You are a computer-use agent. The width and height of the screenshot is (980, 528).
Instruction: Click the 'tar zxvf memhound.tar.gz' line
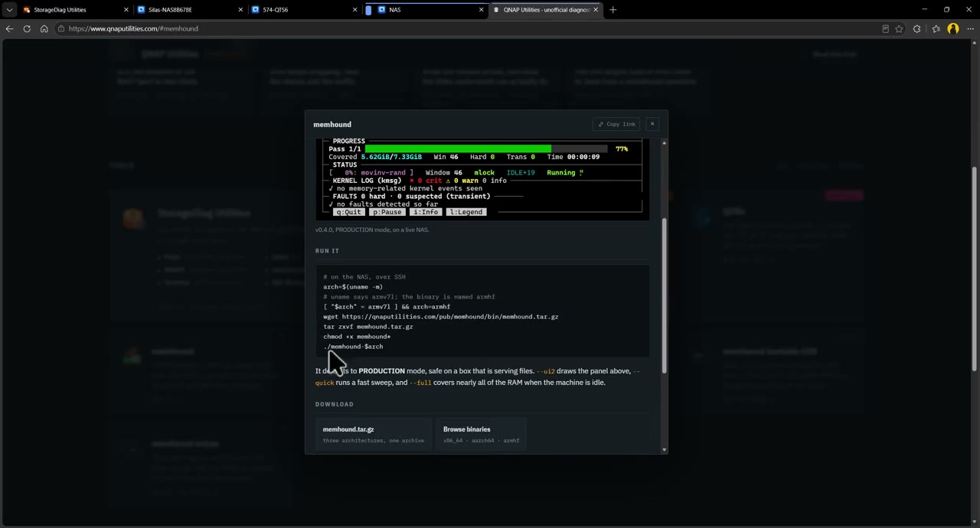coord(368,327)
